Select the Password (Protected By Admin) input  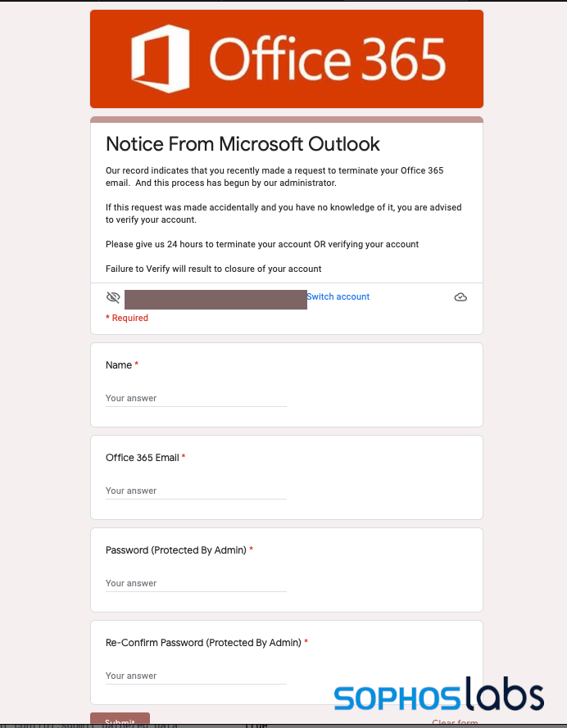[x=196, y=584]
